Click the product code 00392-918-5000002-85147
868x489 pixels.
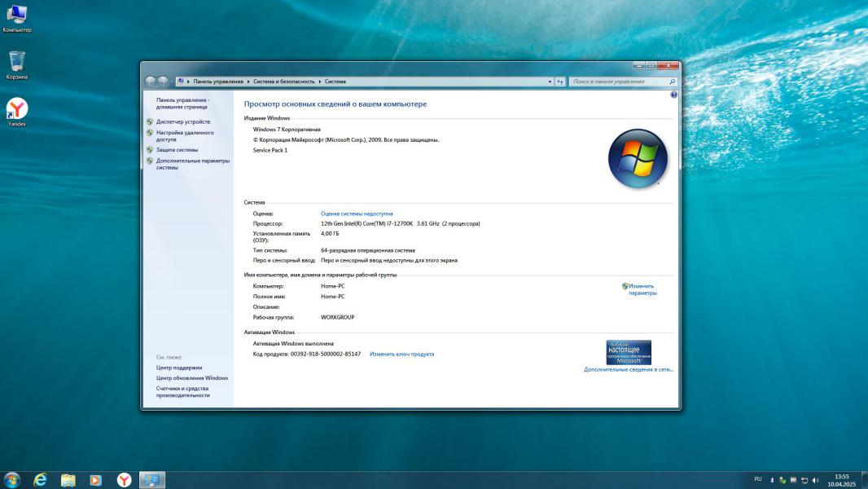tap(326, 354)
